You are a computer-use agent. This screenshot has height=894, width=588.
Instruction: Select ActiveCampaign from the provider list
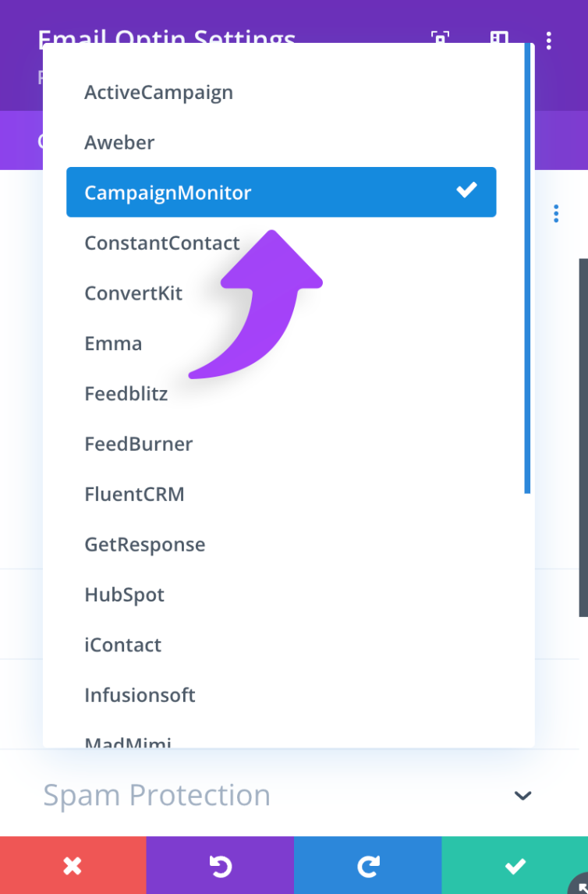coord(158,92)
